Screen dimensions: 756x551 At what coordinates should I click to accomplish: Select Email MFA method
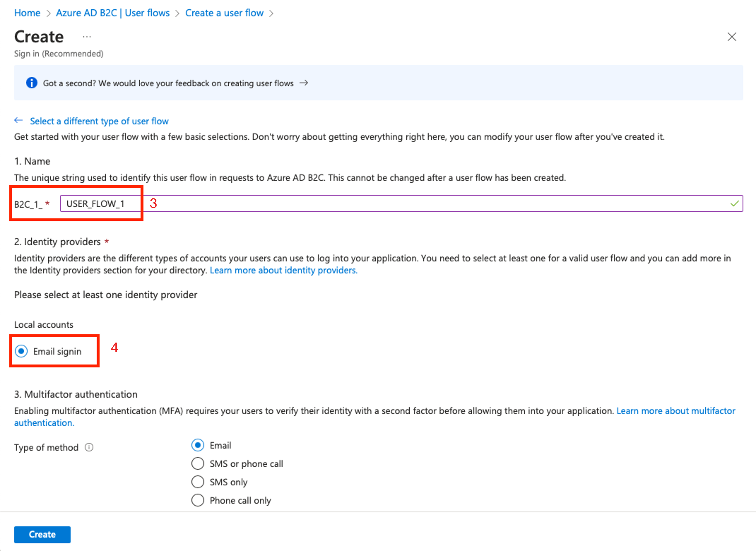pyautogui.click(x=198, y=445)
